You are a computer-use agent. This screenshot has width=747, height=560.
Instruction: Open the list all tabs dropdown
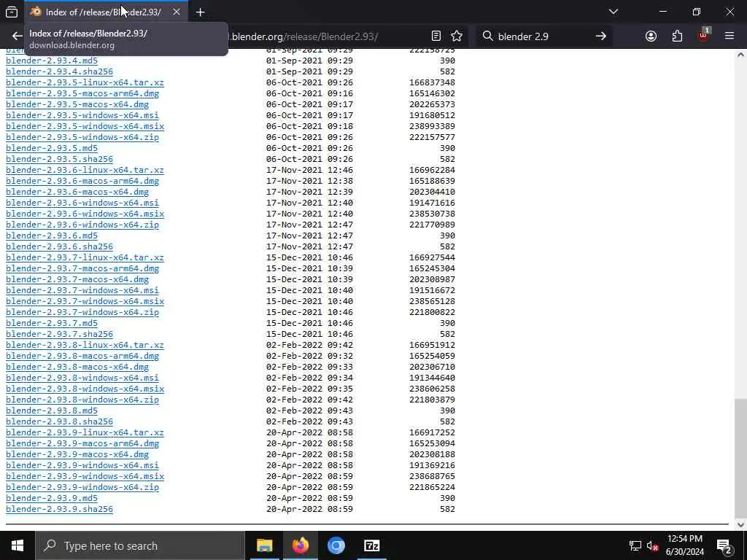pyautogui.click(x=613, y=12)
